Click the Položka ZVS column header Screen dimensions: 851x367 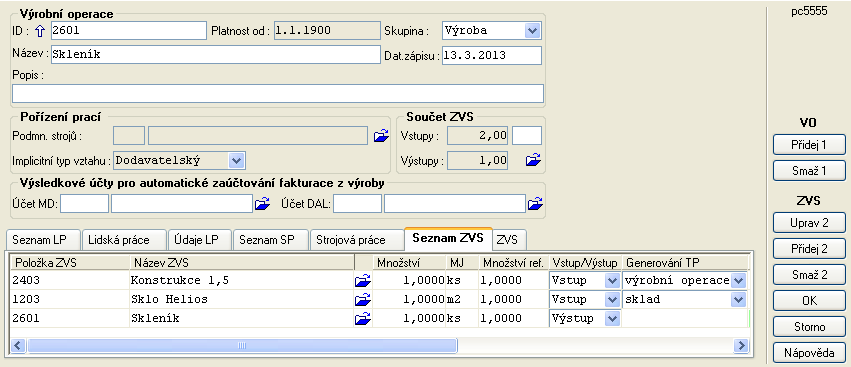coord(70,263)
